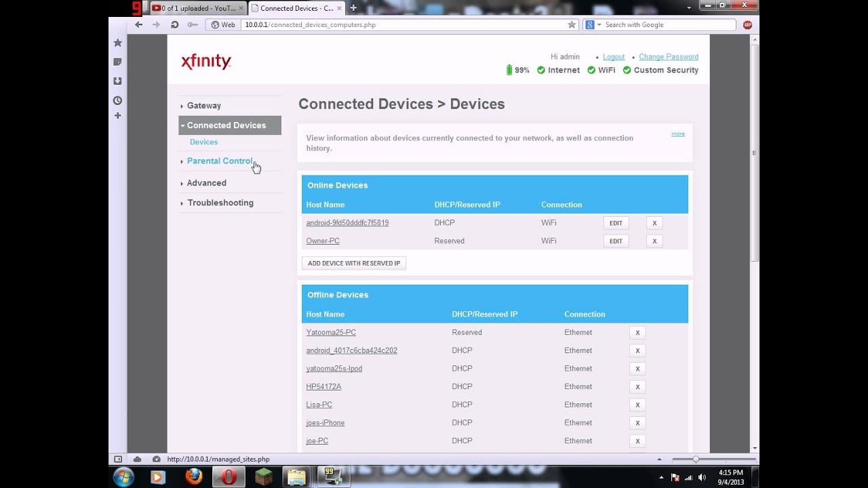
Task: Click Add Device With Reserved IP
Action: click(354, 263)
